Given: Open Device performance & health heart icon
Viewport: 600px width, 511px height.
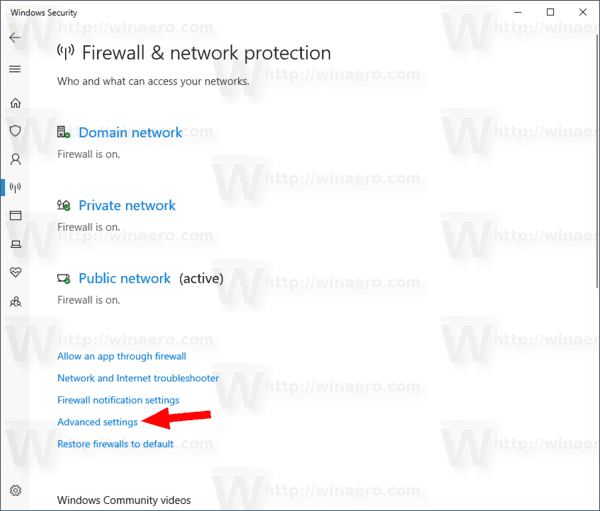Looking at the screenshot, I should click(x=15, y=272).
